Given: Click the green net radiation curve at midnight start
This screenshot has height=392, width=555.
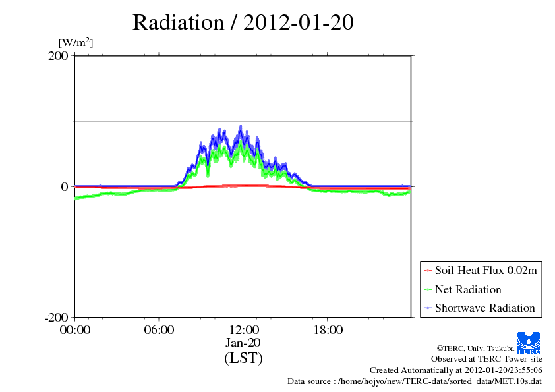Looking at the screenshot, I should pyautogui.click(x=76, y=198).
